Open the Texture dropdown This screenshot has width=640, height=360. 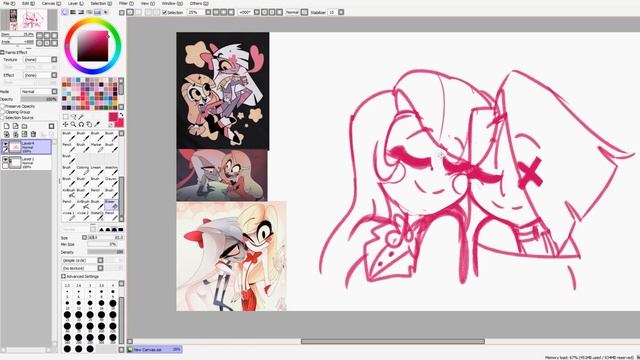pos(54,60)
